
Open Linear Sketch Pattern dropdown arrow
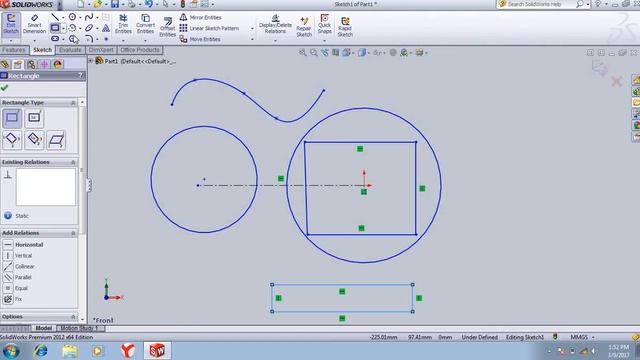252,29
